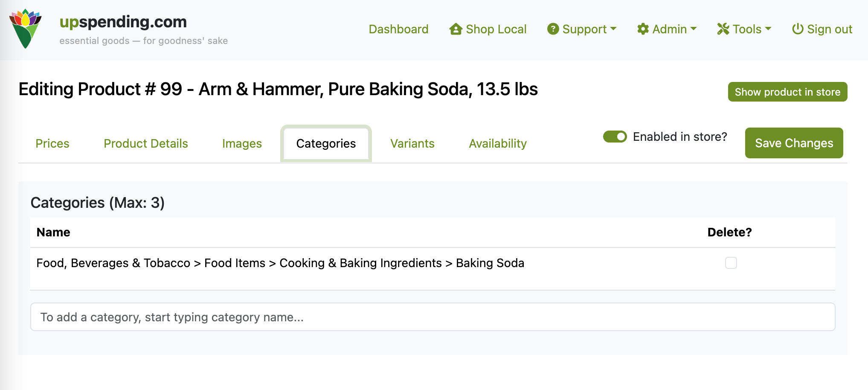This screenshot has width=868, height=390.
Task: Click the Shop Local house icon
Action: [456, 29]
